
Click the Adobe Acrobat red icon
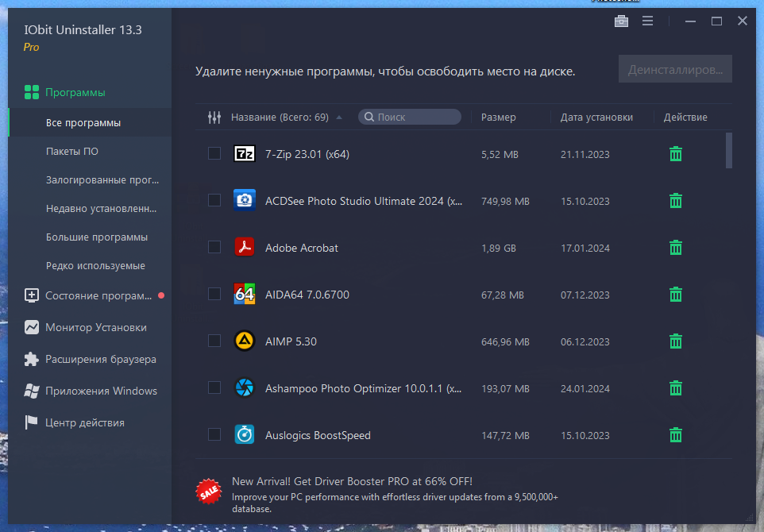(x=245, y=247)
